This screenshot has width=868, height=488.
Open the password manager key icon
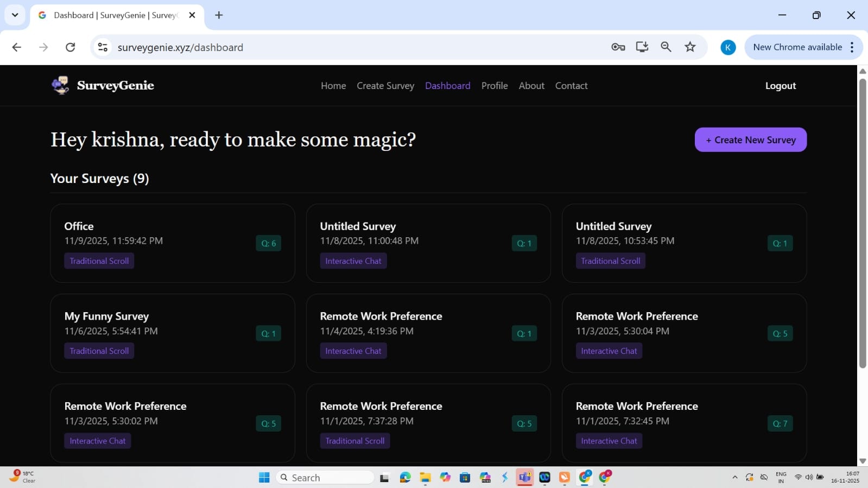point(618,47)
